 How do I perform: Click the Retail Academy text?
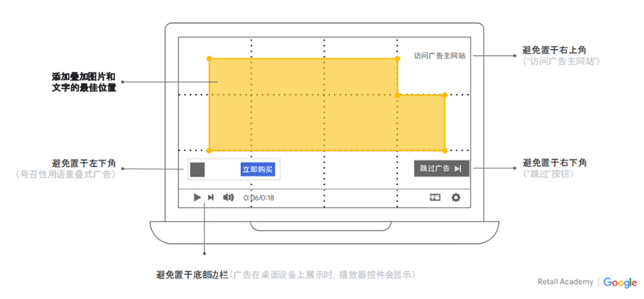(565, 282)
